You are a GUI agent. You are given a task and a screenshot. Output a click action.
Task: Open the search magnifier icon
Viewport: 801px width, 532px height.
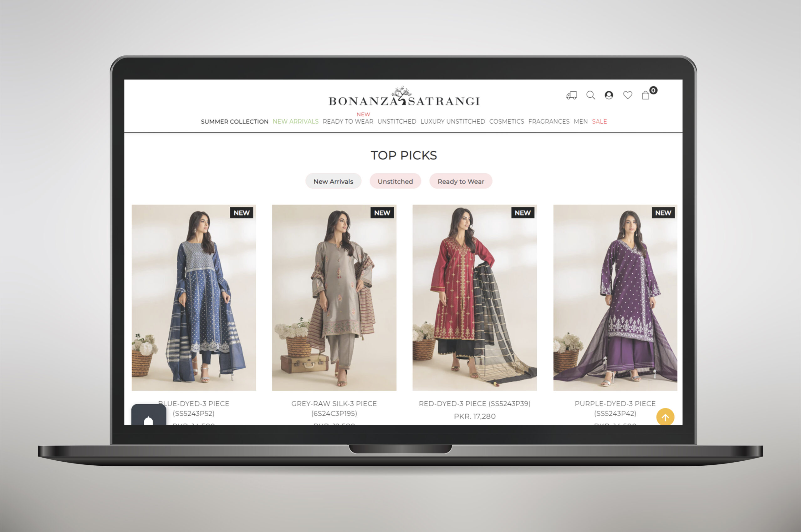pos(590,95)
